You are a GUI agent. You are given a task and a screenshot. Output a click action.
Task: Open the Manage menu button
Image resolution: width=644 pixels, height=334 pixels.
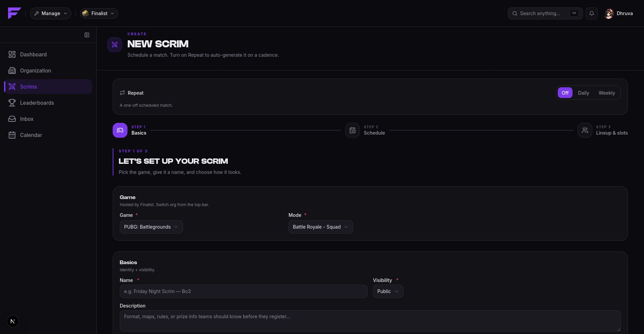pyautogui.click(x=51, y=13)
